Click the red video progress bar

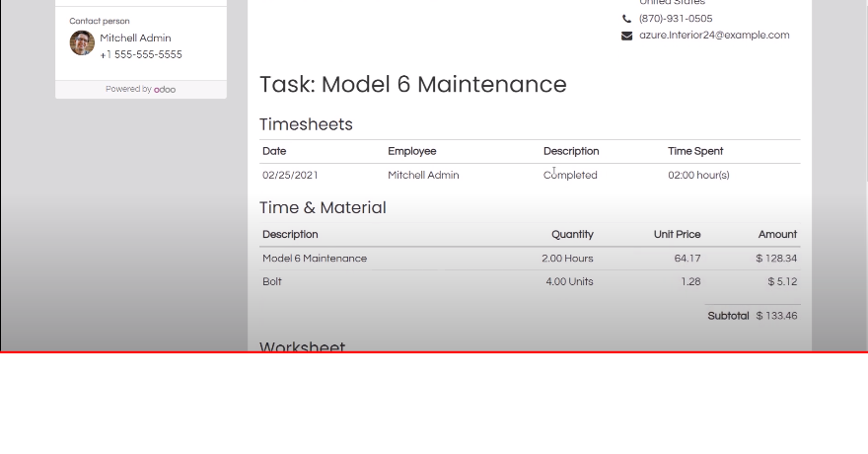click(x=434, y=351)
